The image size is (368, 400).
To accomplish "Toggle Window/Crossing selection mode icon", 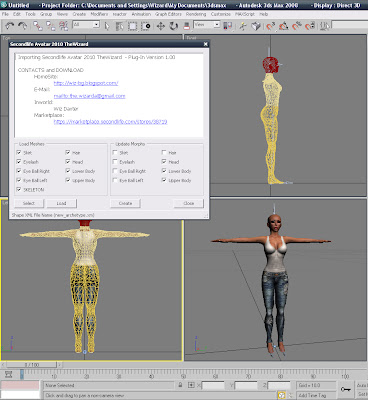I will point(145,26).
